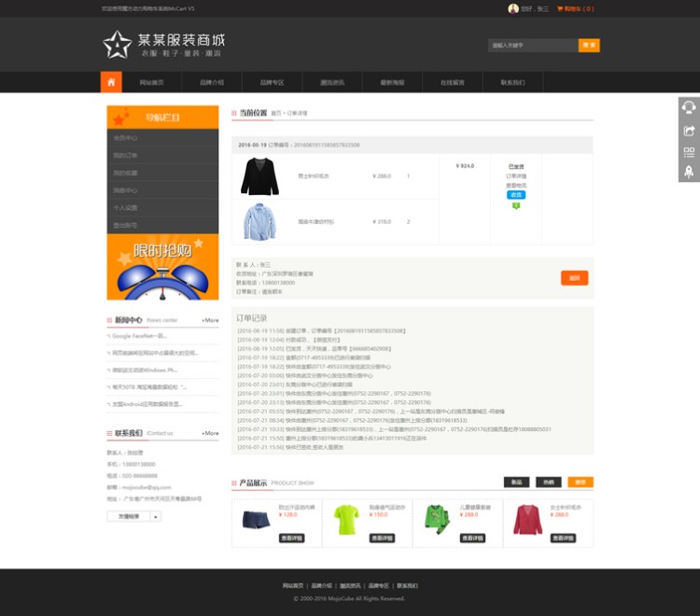Open the black cardigan product thumbnail
700x616 pixels.
[x=259, y=176]
